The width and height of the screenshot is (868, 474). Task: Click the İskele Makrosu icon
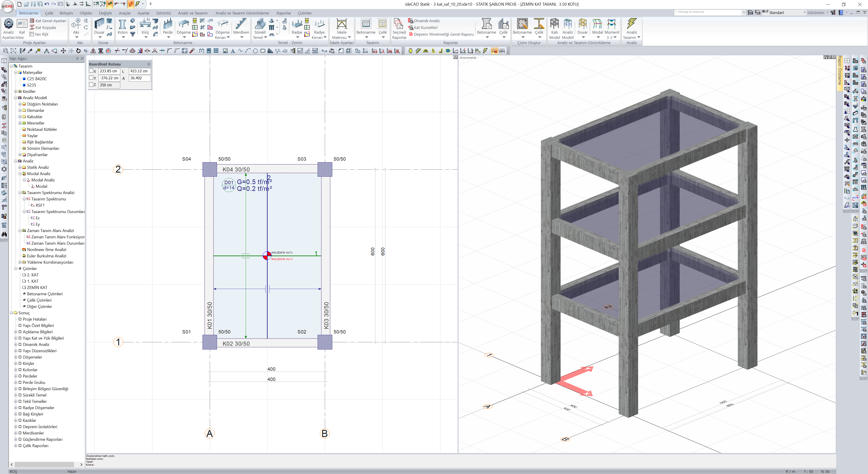point(341,24)
